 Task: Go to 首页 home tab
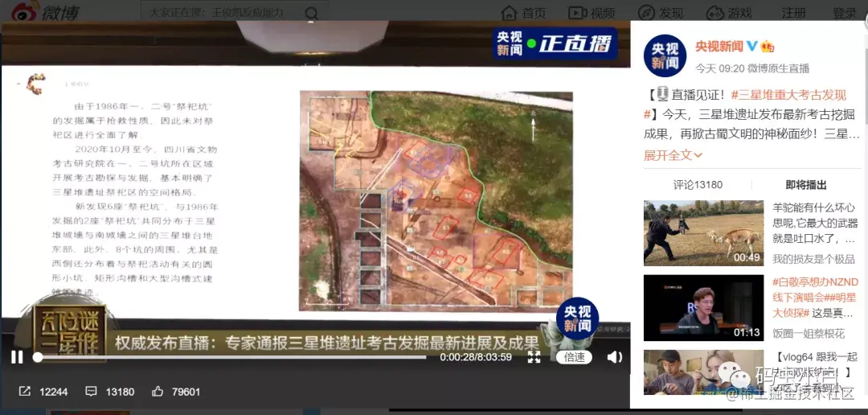point(523,13)
